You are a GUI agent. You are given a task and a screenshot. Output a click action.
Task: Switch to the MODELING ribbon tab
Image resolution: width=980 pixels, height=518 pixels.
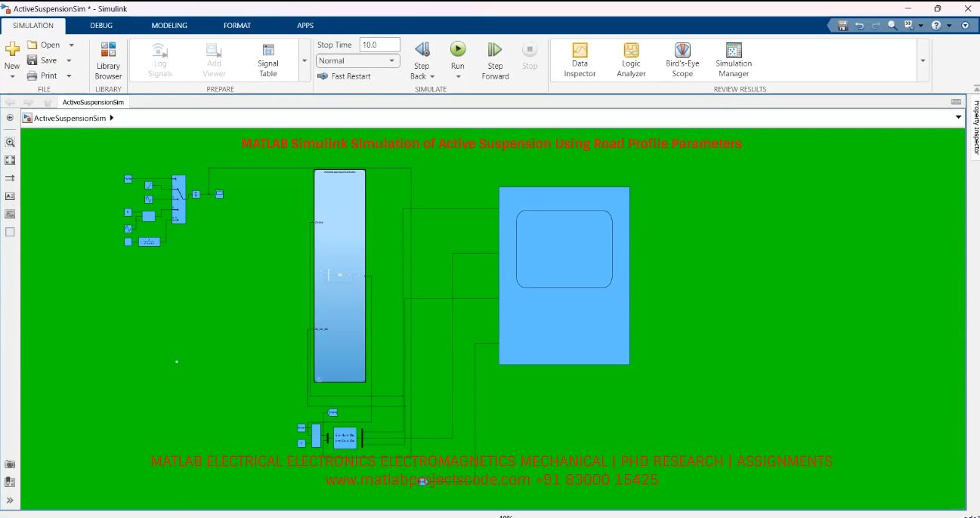coord(168,25)
